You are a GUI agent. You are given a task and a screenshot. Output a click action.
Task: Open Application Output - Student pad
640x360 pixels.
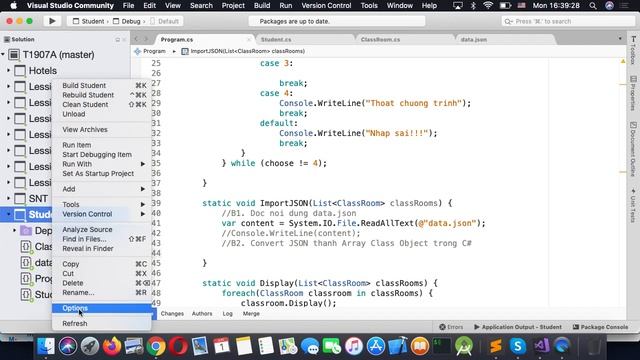point(518,327)
